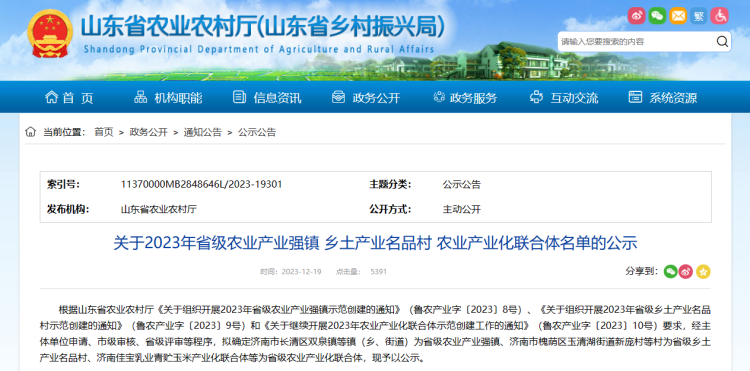Open the orange mail envelope icon
The height and width of the screenshot is (371, 750).
tap(678, 16)
